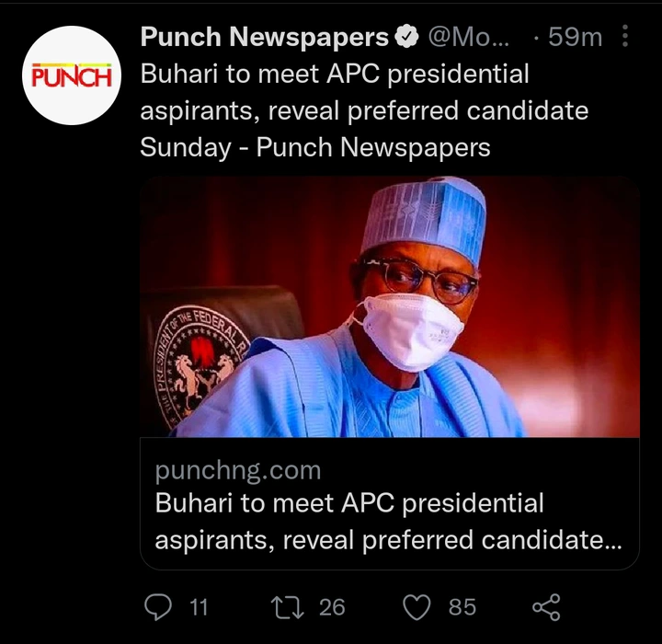Like the tweet with the heart icon
Viewport: 662px width, 644px height.
[418, 606]
